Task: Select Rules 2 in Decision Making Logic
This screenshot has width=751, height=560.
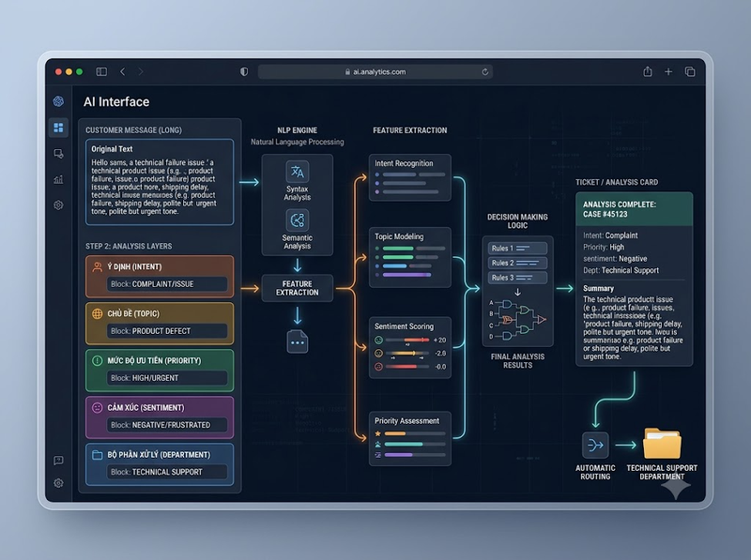Action: [x=517, y=263]
